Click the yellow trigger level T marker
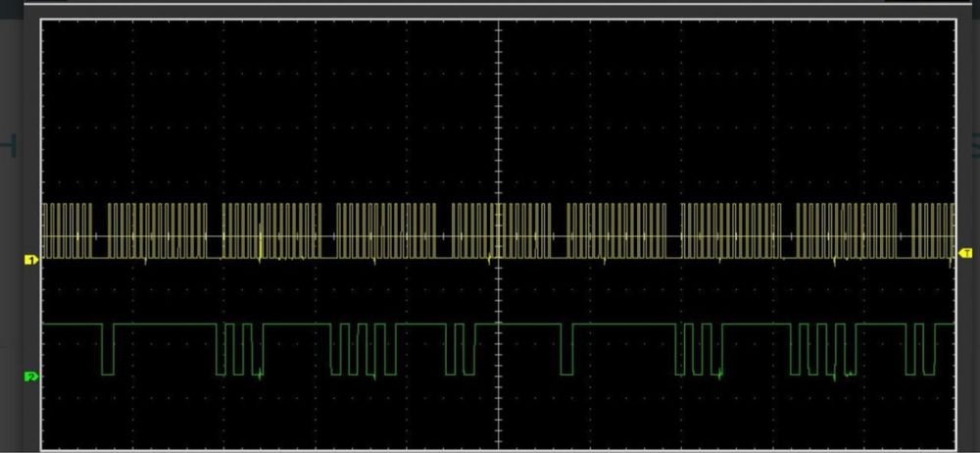The height and width of the screenshot is (453, 980). pos(965,253)
